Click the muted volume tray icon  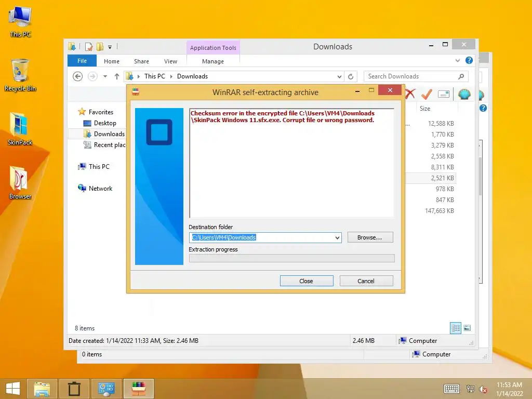pos(483,389)
